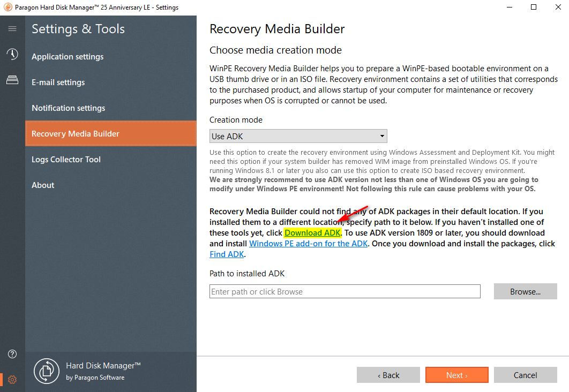Click the Creation mode label
The image size is (569, 392).
236,119
